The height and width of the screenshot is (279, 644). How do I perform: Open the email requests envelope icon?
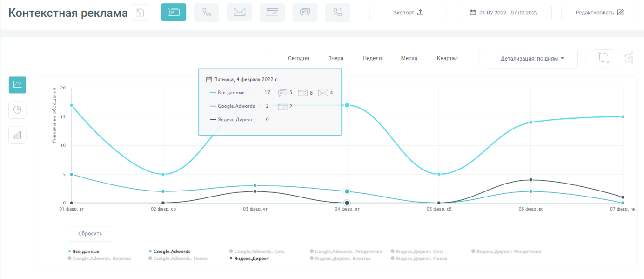pos(239,13)
